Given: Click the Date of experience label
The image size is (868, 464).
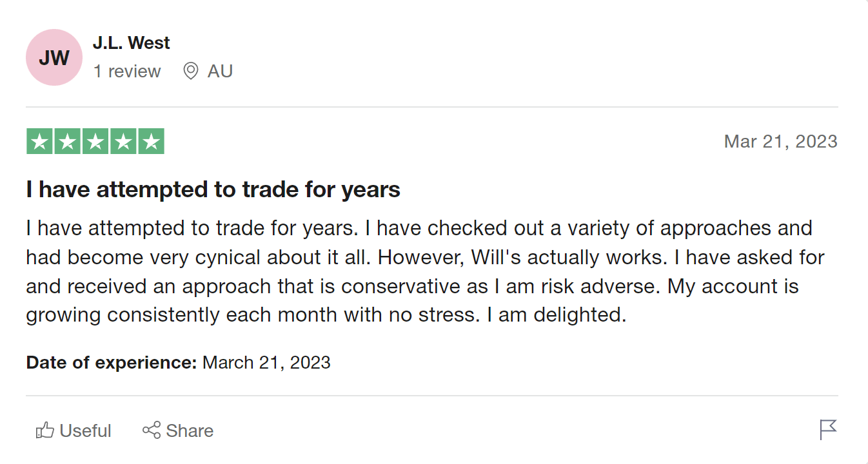Looking at the screenshot, I should pyautogui.click(x=112, y=362).
